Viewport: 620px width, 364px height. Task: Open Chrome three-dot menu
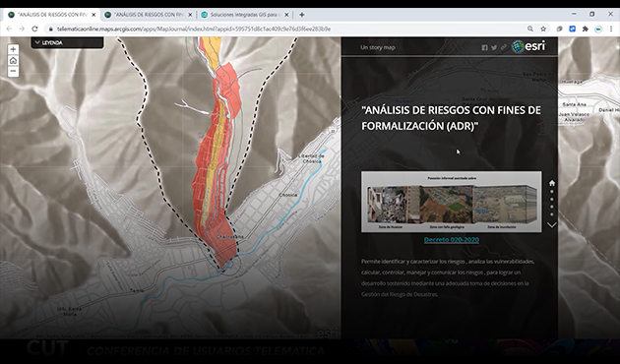(x=611, y=29)
